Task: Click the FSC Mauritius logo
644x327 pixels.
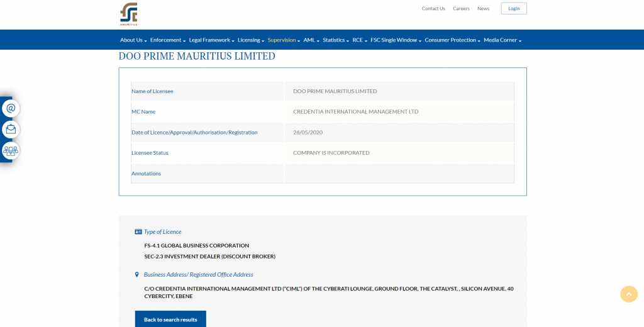Action: [x=128, y=14]
